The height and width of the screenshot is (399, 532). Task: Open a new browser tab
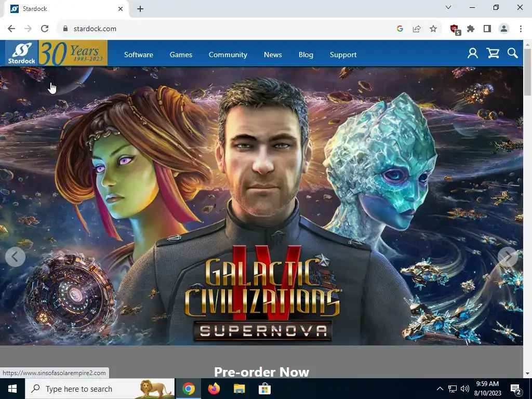[x=140, y=9]
